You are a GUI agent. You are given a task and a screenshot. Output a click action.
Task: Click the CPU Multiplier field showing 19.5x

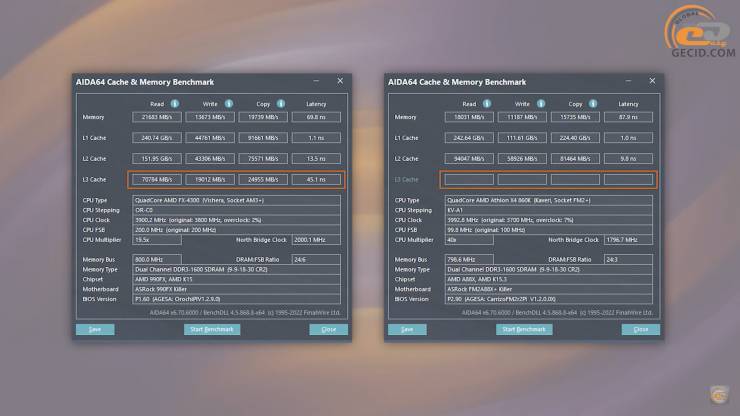(157, 240)
